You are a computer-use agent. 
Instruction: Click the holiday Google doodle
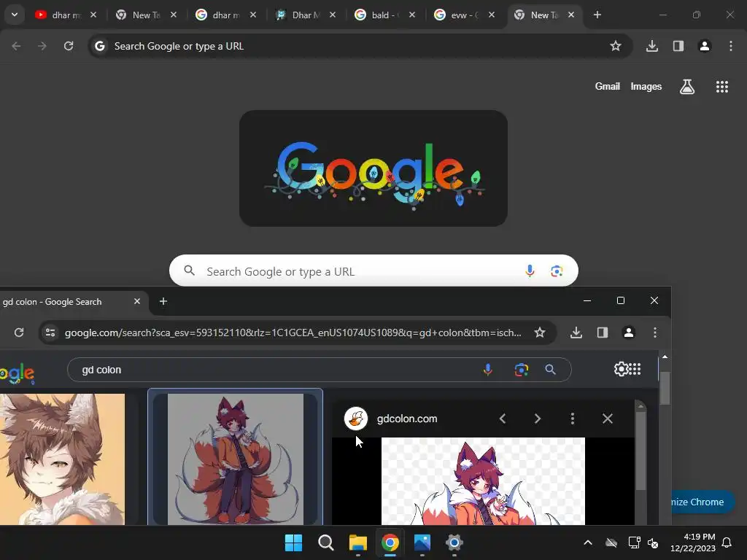373,168
